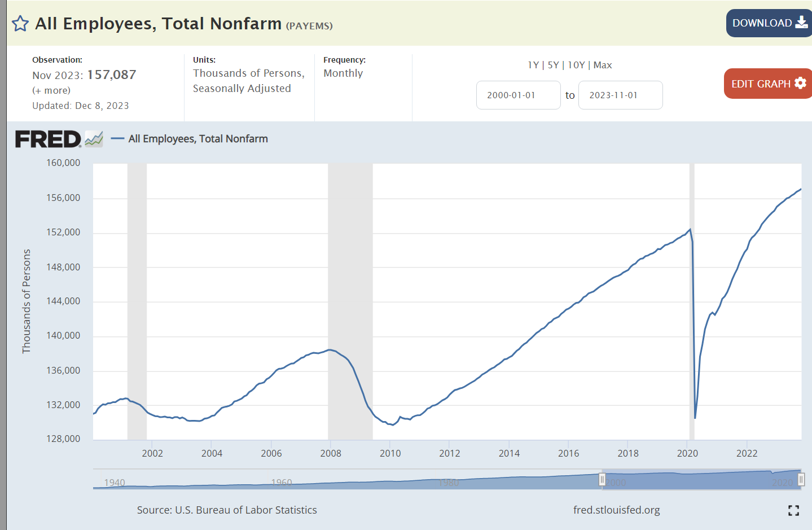The height and width of the screenshot is (530, 812).
Task: Click the right range slider handle
Action: click(801, 480)
